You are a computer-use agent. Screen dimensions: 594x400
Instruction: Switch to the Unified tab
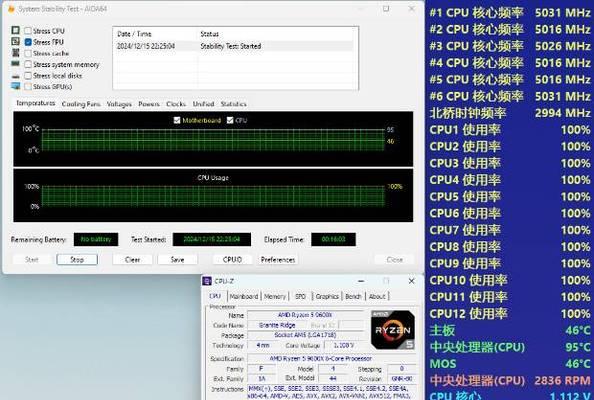(203, 104)
